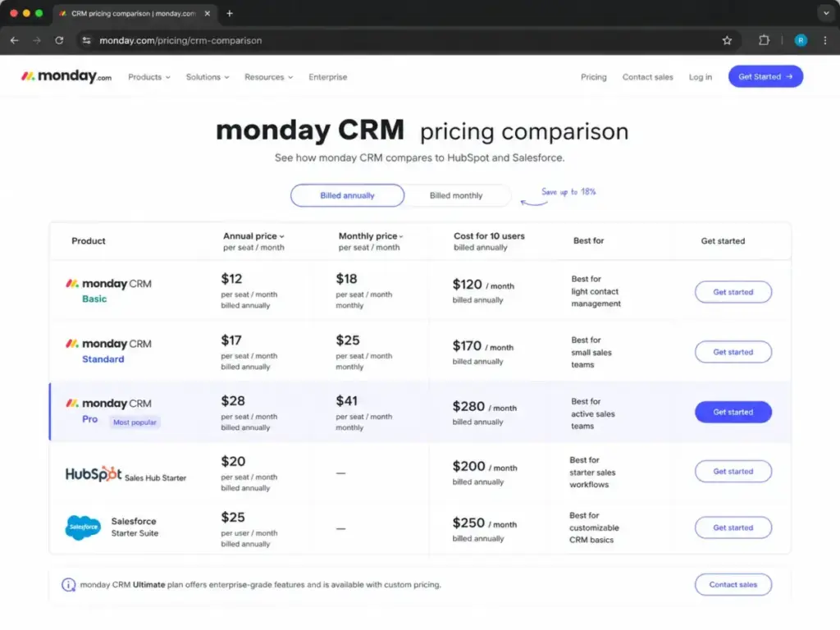Click the $12 annual price cell
The height and width of the screenshot is (630, 840).
tap(249, 291)
